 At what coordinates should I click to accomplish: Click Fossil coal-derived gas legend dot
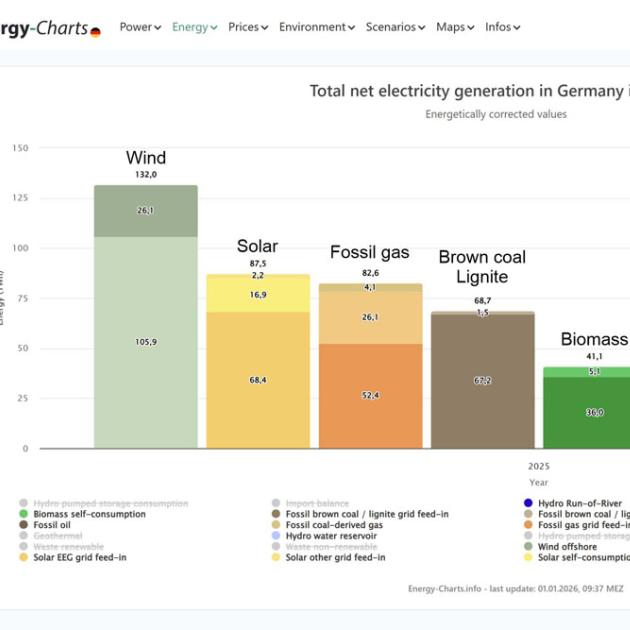coord(276,525)
